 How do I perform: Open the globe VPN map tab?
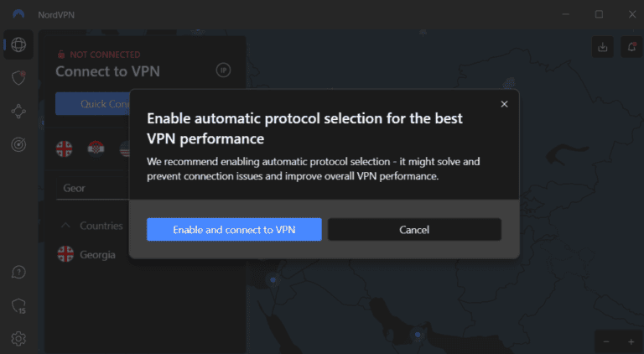click(18, 45)
